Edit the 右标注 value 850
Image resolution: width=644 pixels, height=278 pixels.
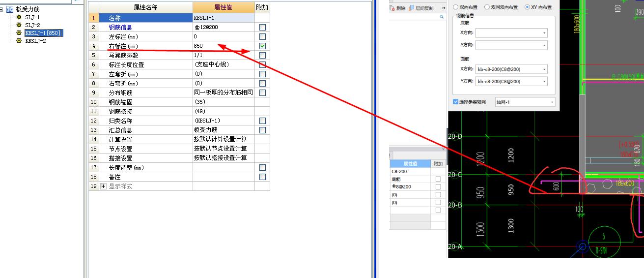click(224, 46)
